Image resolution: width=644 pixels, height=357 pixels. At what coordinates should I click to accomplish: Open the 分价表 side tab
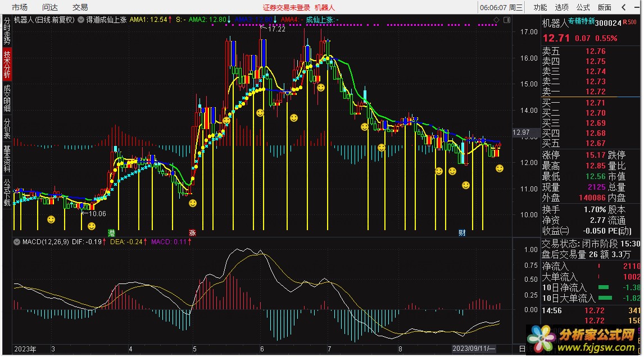7,129
